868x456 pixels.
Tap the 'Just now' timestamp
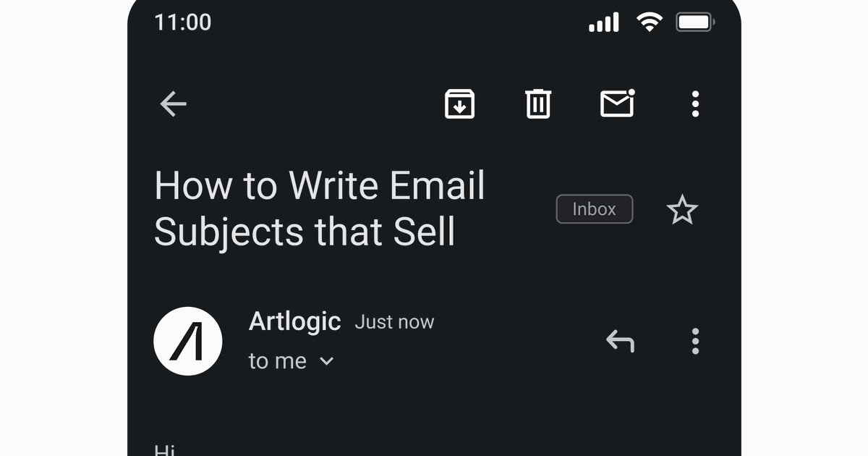click(x=394, y=321)
